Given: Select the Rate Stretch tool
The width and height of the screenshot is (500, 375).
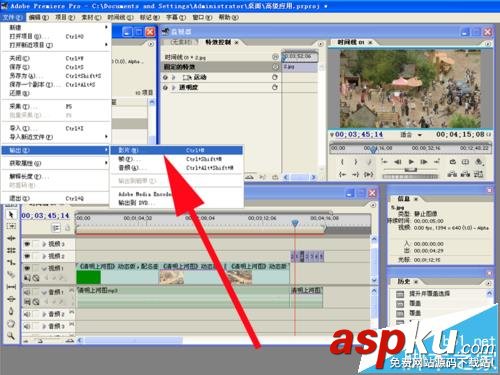Looking at the screenshot, I should pos(11,262).
